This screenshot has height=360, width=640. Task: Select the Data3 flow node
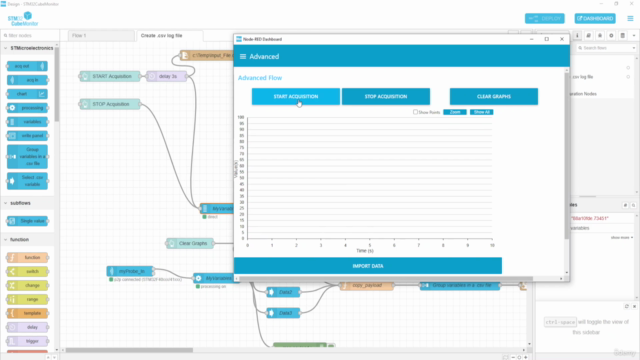pos(283,313)
